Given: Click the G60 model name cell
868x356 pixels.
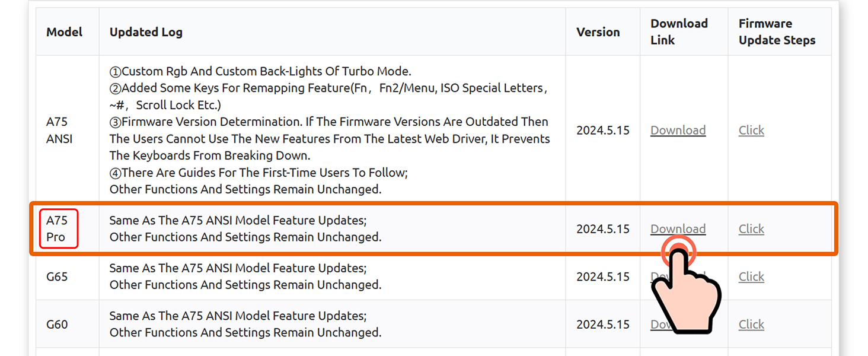Looking at the screenshot, I should [x=57, y=324].
